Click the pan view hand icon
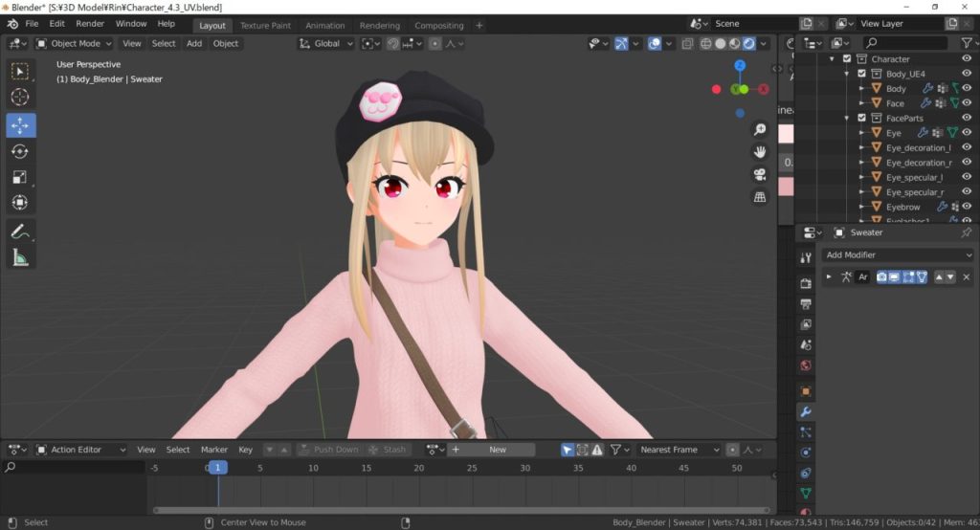 pyautogui.click(x=760, y=151)
